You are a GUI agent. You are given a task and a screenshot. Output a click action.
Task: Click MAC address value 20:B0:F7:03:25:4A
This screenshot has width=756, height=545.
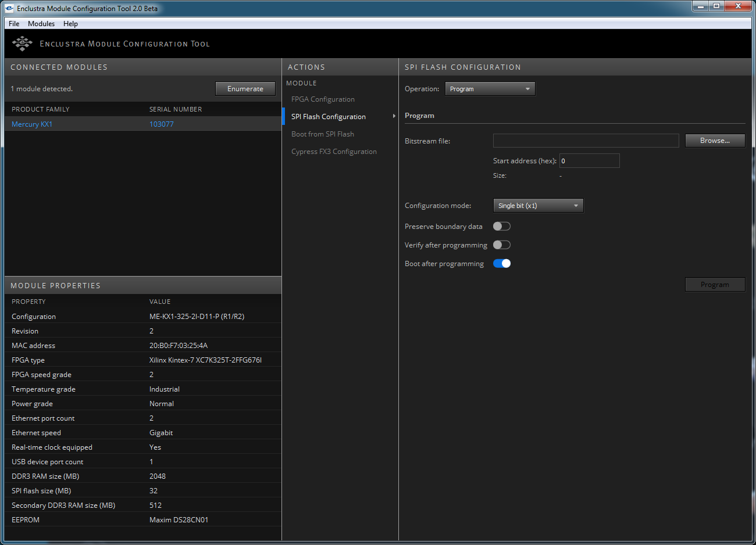[179, 346]
